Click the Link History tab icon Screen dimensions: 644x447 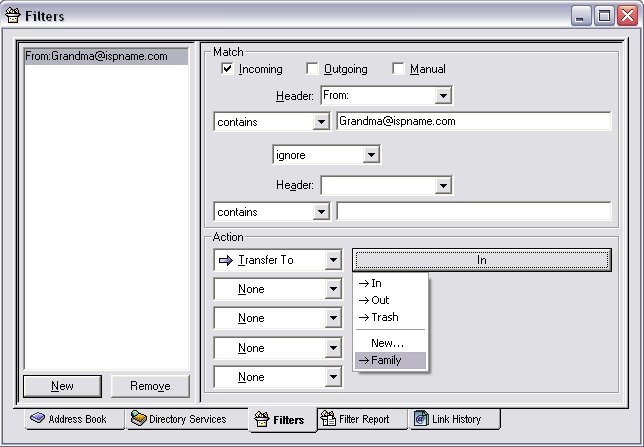coord(422,419)
